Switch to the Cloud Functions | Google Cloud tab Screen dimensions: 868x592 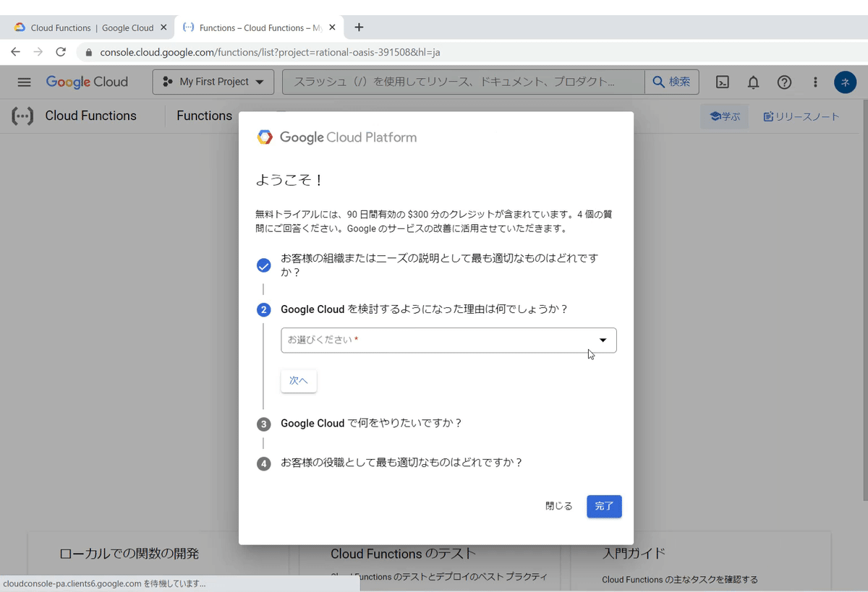[x=89, y=27]
